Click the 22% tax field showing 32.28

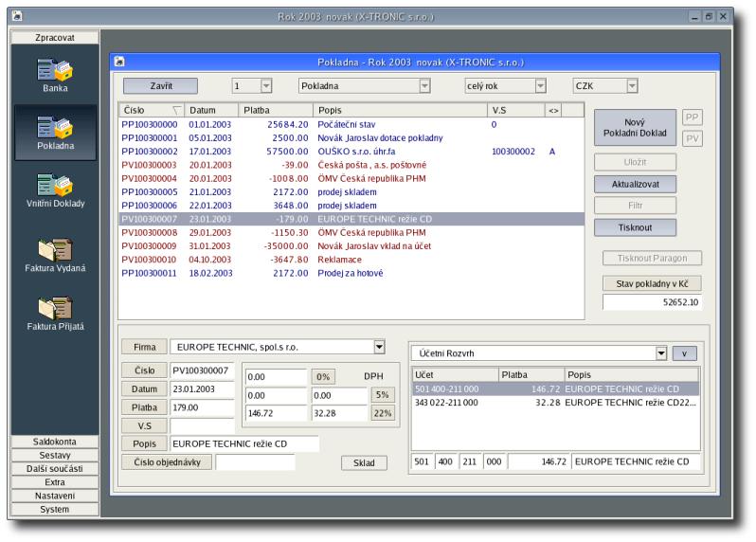339,413
